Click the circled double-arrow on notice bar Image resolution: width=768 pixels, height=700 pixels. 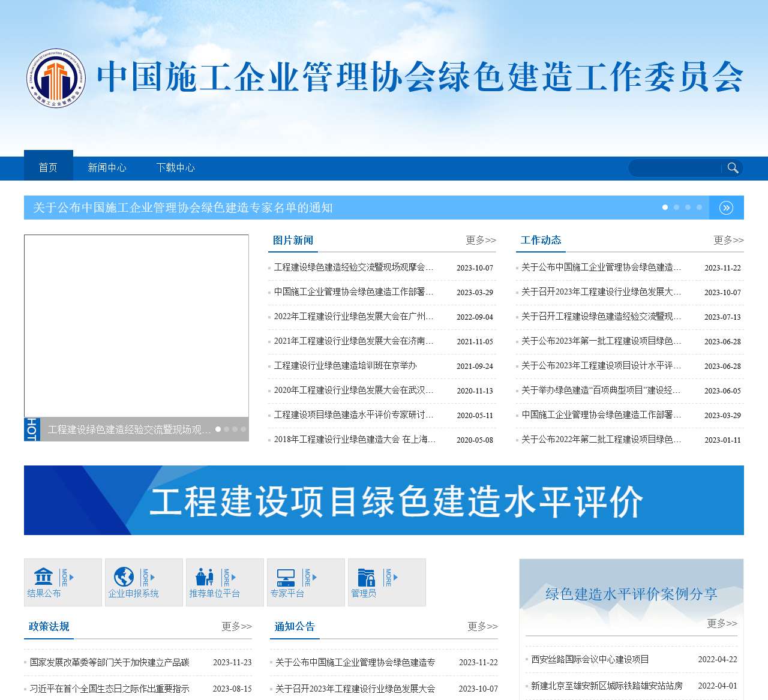(727, 208)
